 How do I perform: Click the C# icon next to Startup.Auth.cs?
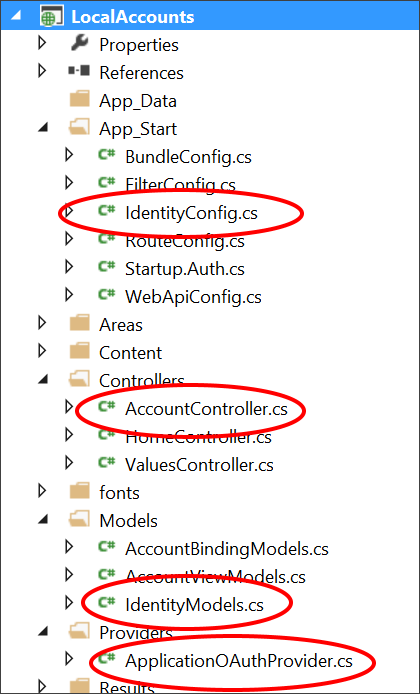pyautogui.click(x=107, y=267)
